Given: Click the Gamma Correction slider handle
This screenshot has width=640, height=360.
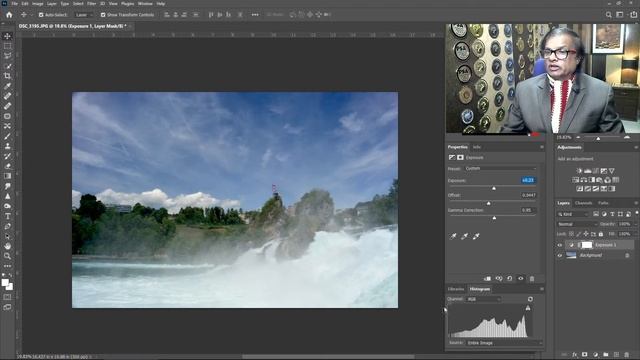Looking at the screenshot, I should pyautogui.click(x=494, y=218).
